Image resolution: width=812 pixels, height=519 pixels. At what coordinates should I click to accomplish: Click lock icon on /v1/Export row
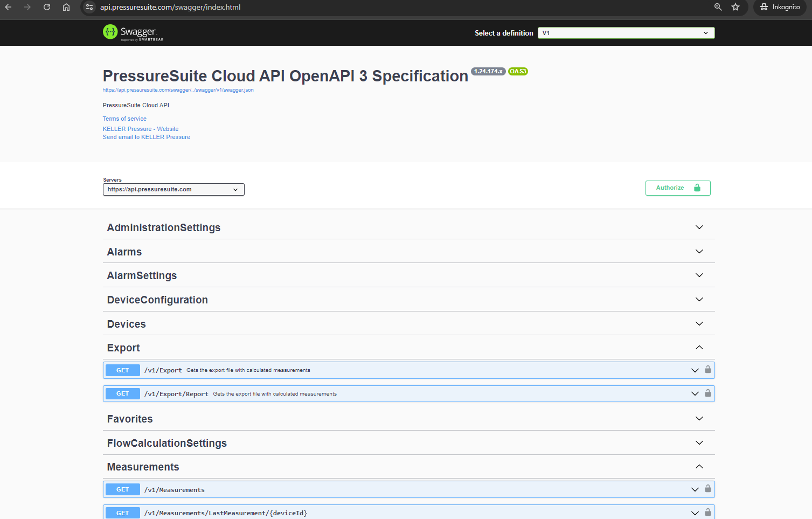(708, 370)
